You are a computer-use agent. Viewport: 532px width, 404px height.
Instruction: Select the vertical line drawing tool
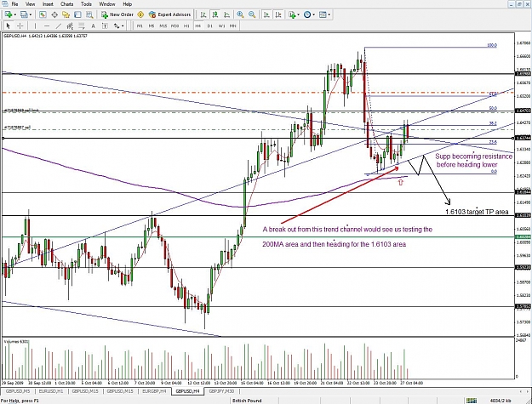(x=35, y=26)
